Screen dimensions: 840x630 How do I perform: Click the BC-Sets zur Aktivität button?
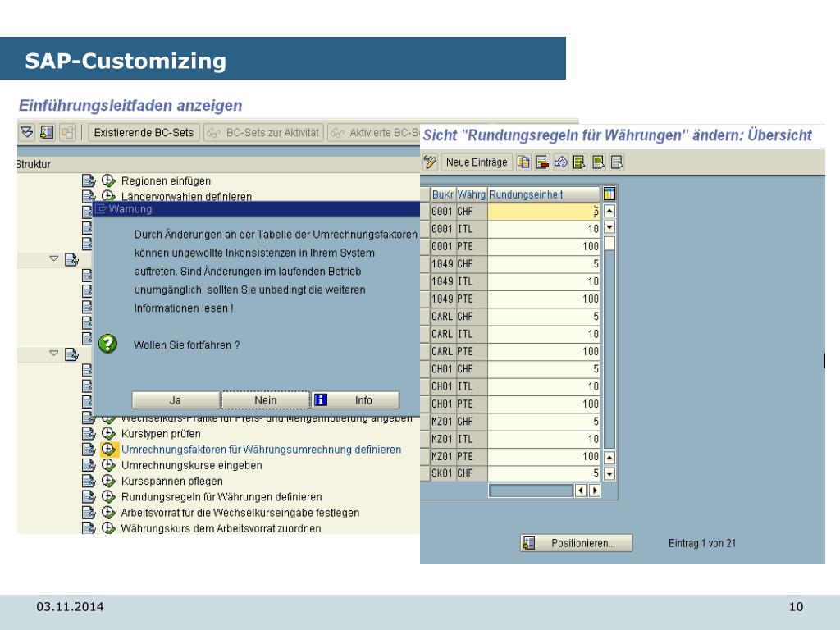pos(263,132)
